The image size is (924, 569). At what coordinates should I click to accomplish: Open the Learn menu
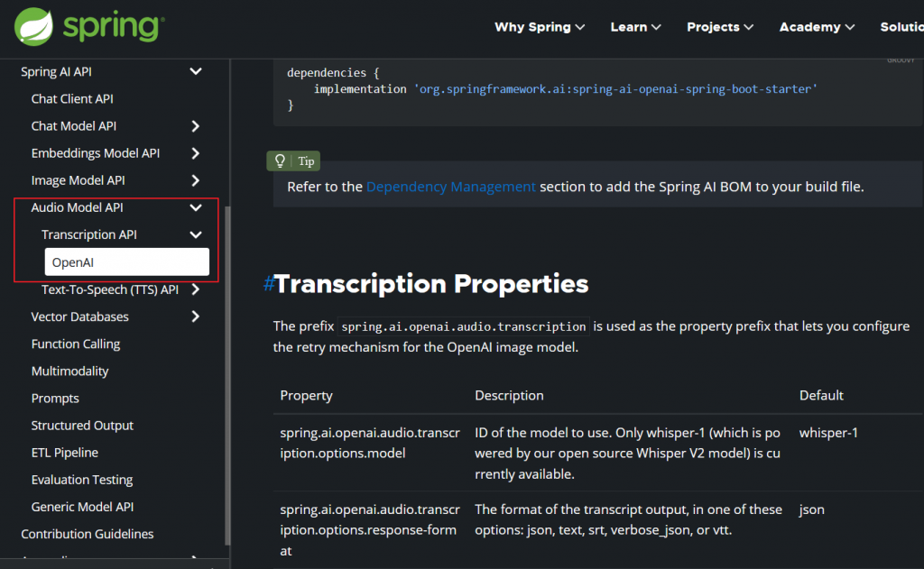click(635, 27)
